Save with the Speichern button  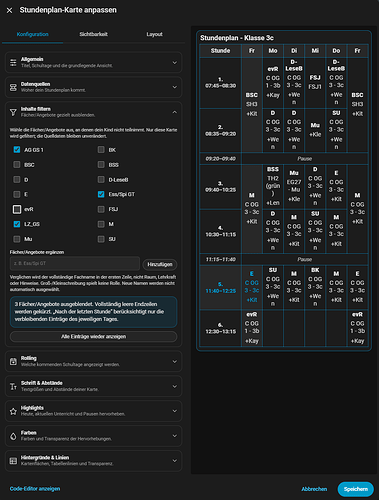click(356, 489)
